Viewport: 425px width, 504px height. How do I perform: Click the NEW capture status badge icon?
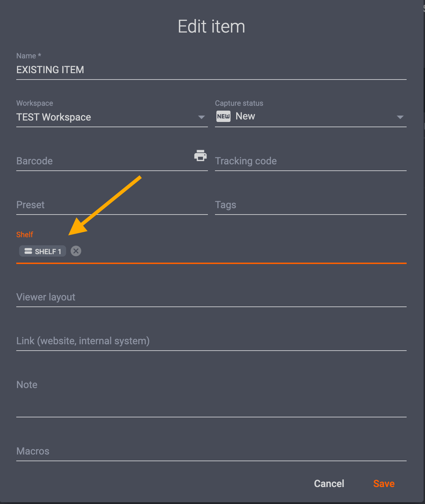tap(223, 116)
